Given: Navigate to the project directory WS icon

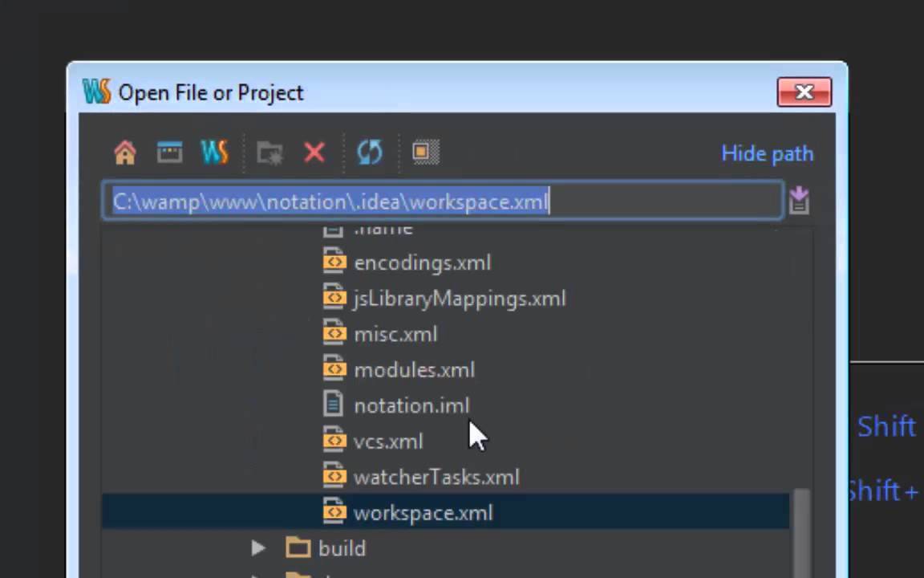Looking at the screenshot, I should [x=214, y=153].
